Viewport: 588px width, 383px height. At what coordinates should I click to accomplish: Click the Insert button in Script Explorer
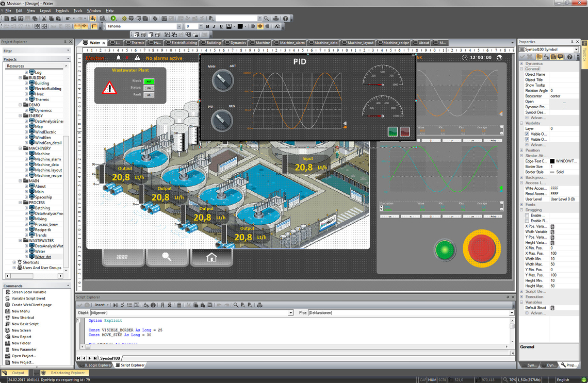pos(100,305)
